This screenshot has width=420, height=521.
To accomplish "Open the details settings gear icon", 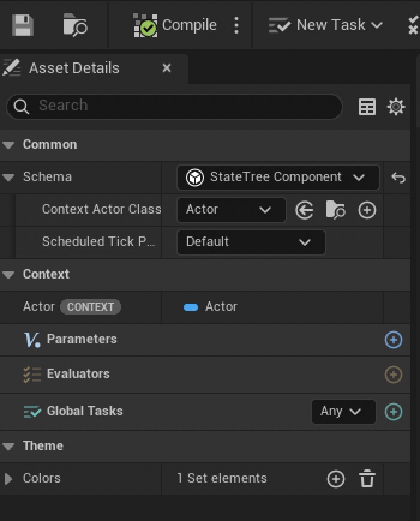I will pos(396,107).
